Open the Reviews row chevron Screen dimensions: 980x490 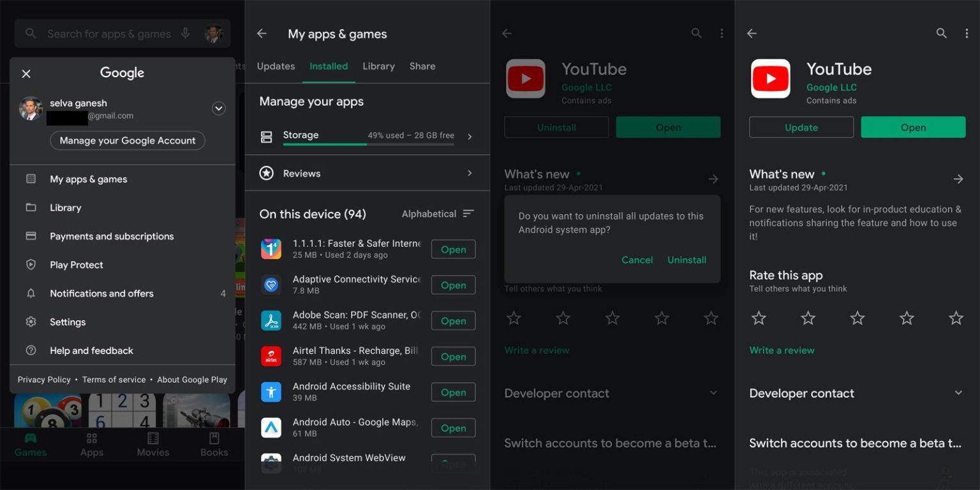click(x=470, y=173)
